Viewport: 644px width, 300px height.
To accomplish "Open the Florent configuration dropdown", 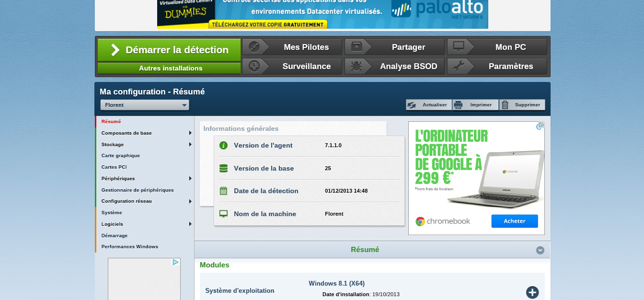I will coord(145,105).
